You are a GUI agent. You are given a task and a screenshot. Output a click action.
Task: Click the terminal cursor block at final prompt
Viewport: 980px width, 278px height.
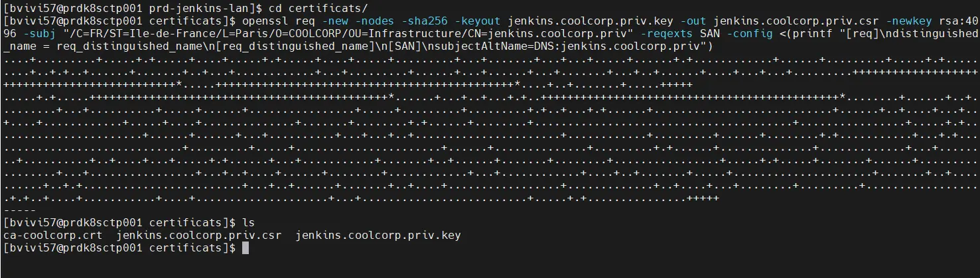245,248
